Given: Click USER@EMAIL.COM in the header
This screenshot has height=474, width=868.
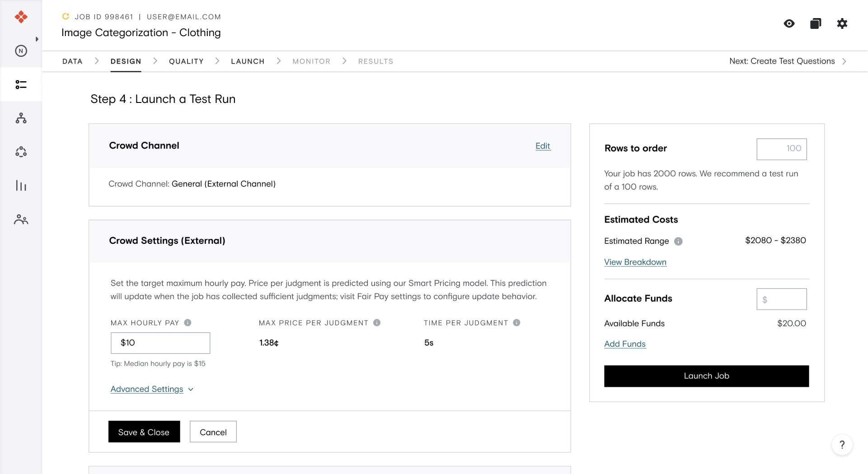Looking at the screenshot, I should click(x=184, y=17).
